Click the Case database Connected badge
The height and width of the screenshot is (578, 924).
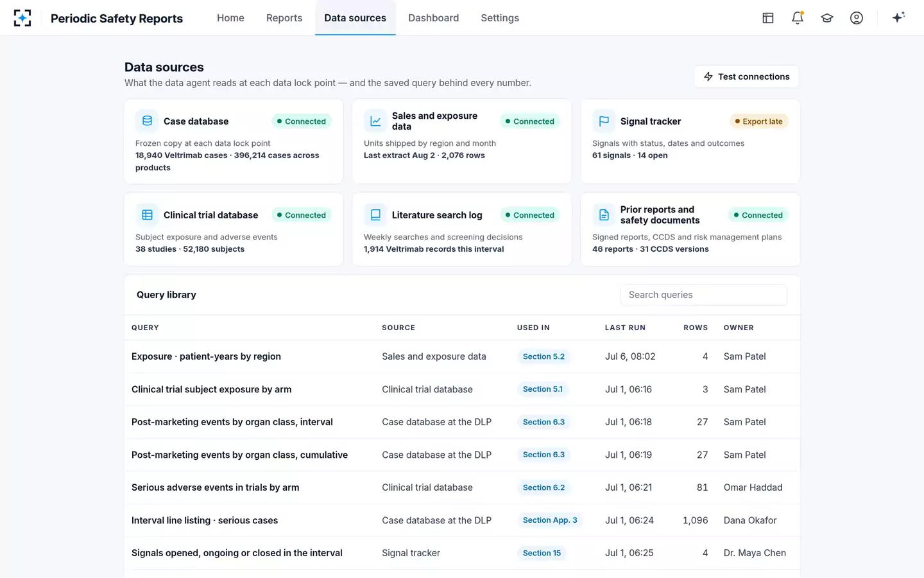302,121
